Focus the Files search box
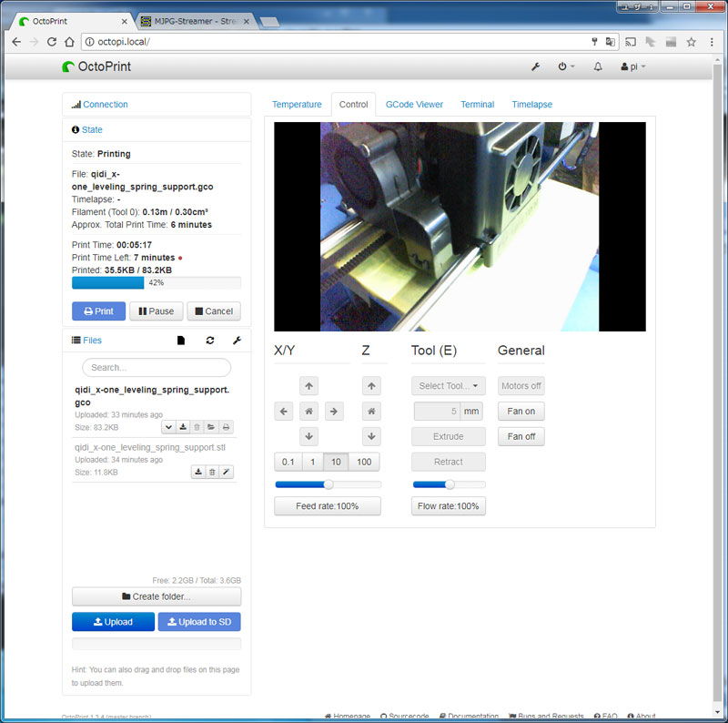The image size is (728, 723). point(157,368)
